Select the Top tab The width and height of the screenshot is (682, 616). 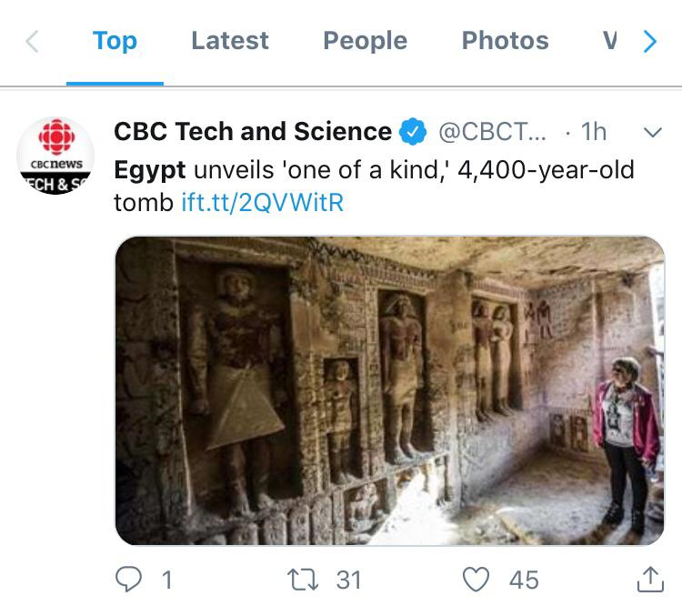click(x=115, y=41)
